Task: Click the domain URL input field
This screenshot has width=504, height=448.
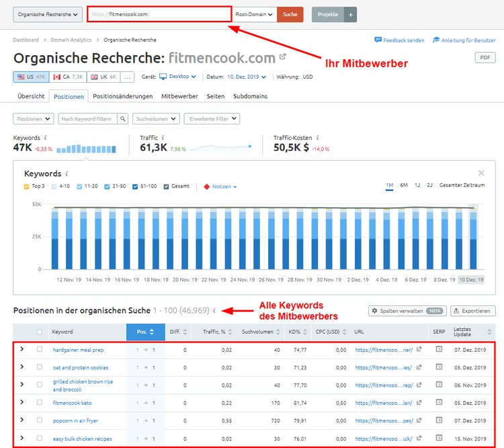Action: (x=159, y=15)
